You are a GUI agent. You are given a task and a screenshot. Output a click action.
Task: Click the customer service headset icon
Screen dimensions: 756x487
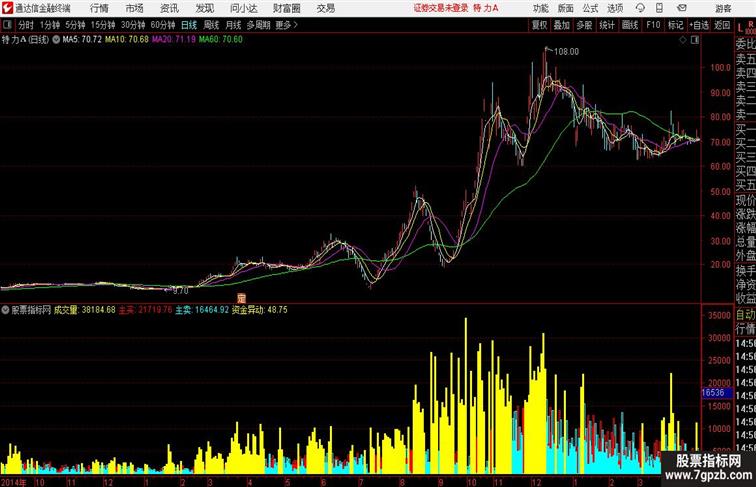640,8
